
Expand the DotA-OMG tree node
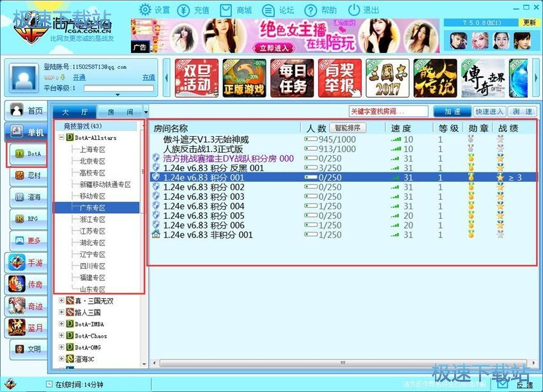point(61,347)
